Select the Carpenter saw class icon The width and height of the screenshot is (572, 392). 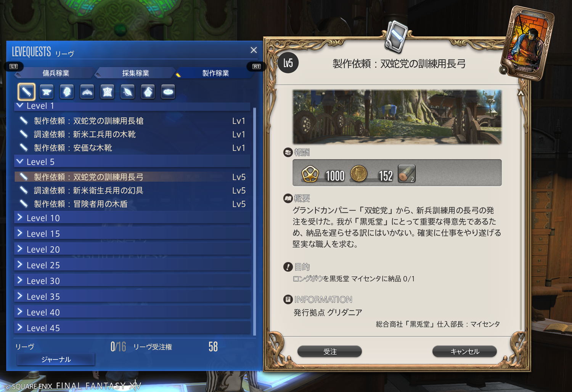point(26,92)
